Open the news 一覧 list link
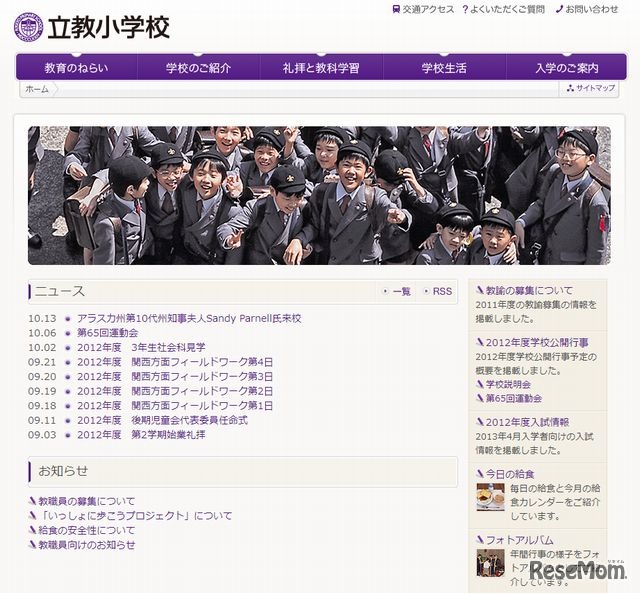Viewport: 640px width, 593px height. [401, 291]
